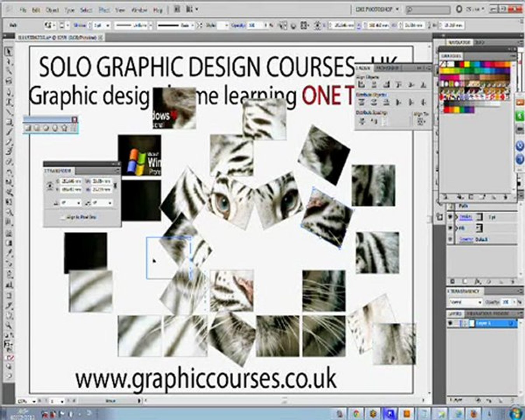Click Horizontal Align Left in Align panel

361,84
